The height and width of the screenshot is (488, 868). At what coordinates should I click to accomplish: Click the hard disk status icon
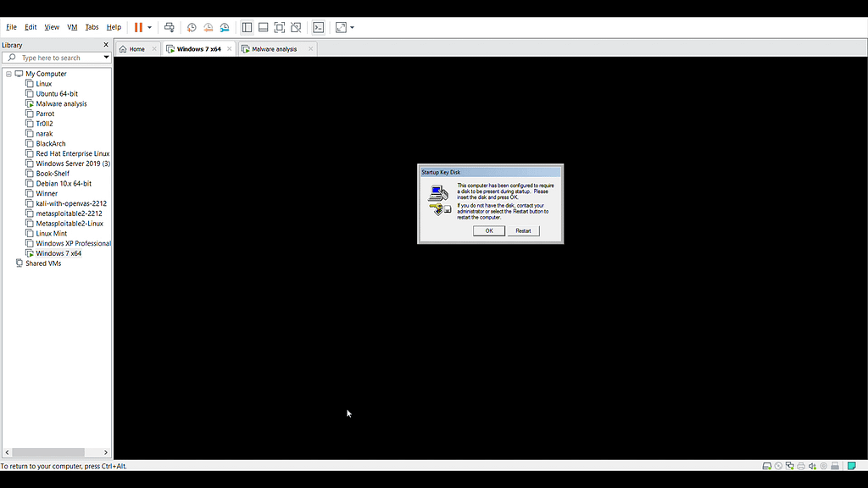766,466
